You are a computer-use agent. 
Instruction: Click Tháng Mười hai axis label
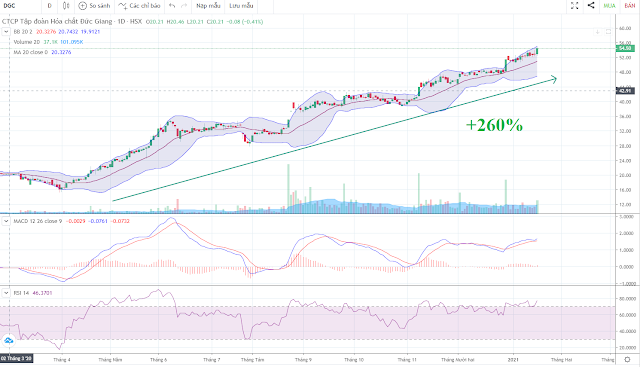[x=458, y=360]
